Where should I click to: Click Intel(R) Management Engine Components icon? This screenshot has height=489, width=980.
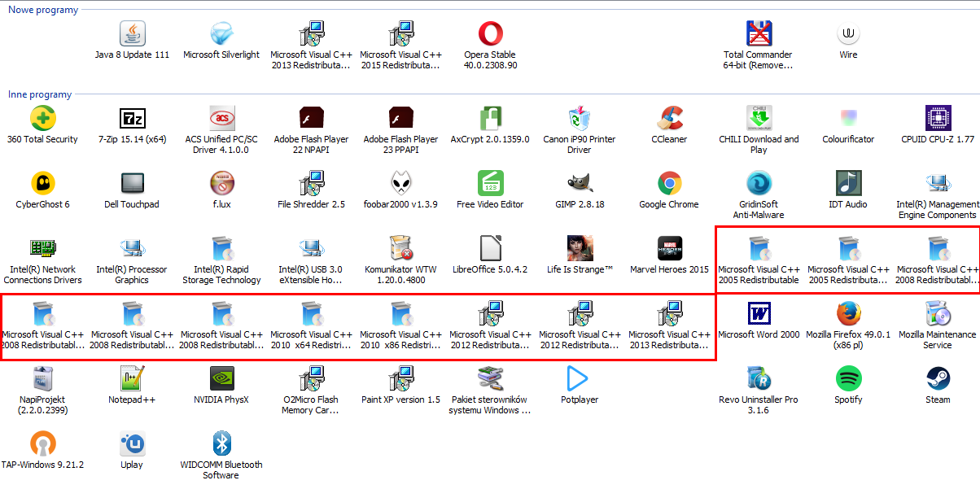938,183
